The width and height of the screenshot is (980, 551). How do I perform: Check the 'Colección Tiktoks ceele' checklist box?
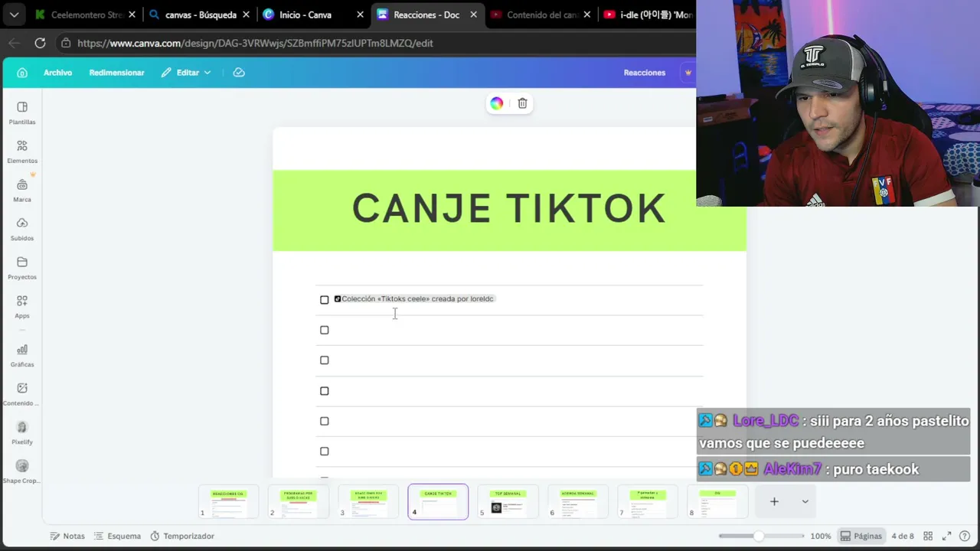pos(325,300)
